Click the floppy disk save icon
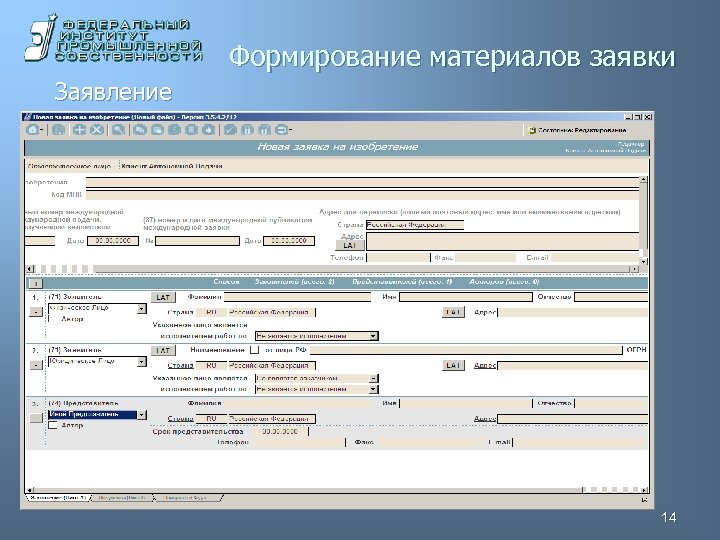The image size is (720, 540). pyautogui.click(x=58, y=130)
